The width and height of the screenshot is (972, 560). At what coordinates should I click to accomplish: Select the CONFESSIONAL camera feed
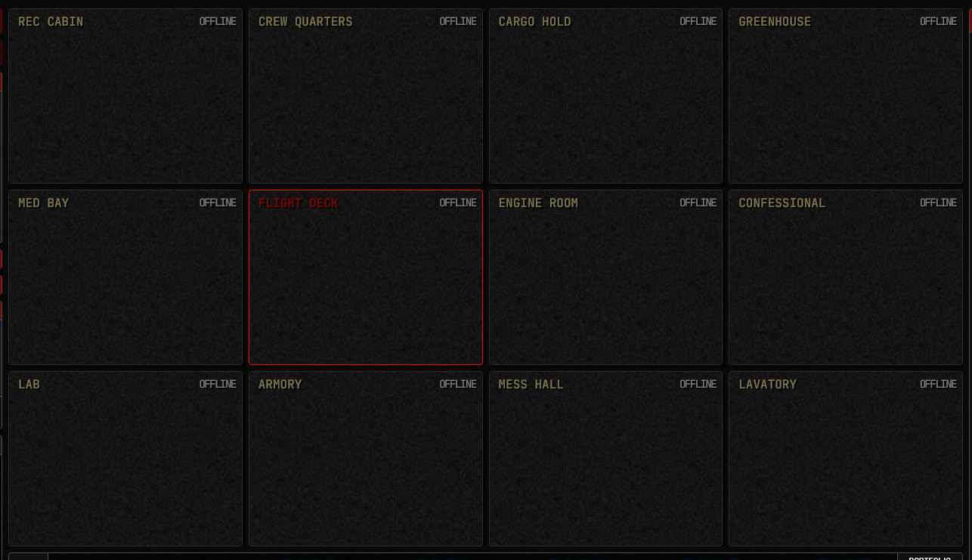tap(846, 277)
